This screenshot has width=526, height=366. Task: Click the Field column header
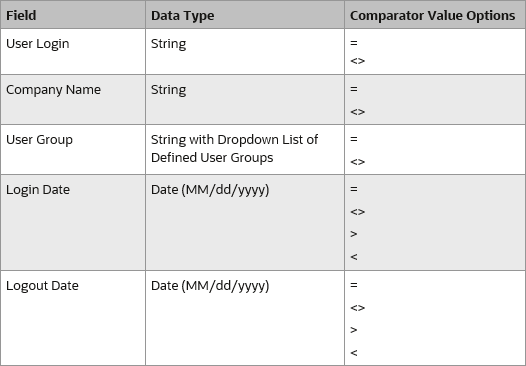coord(21,15)
